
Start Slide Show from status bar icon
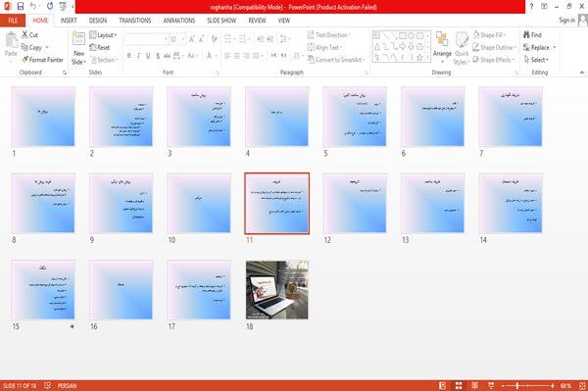tap(491, 385)
